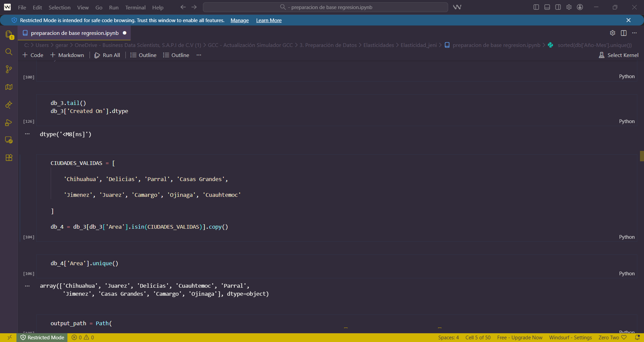Collapse the dtype('<M8[ns]') cell output
This screenshot has width=644, height=342.
[27, 134]
